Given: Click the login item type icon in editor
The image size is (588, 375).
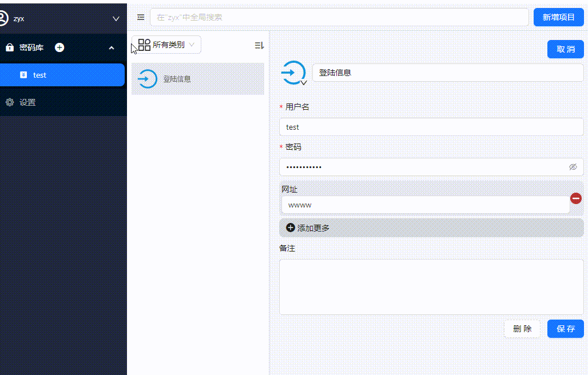Looking at the screenshot, I should [x=293, y=73].
